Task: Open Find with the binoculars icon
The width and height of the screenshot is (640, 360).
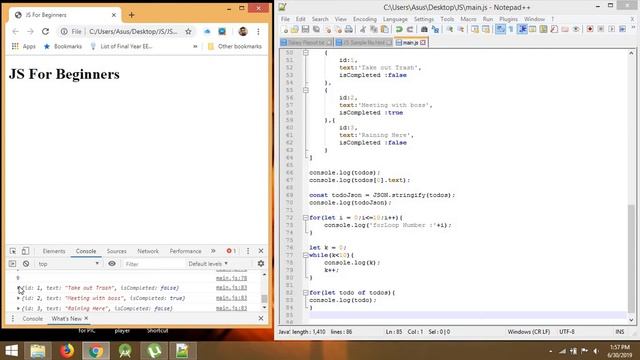Action: [424, 29]
